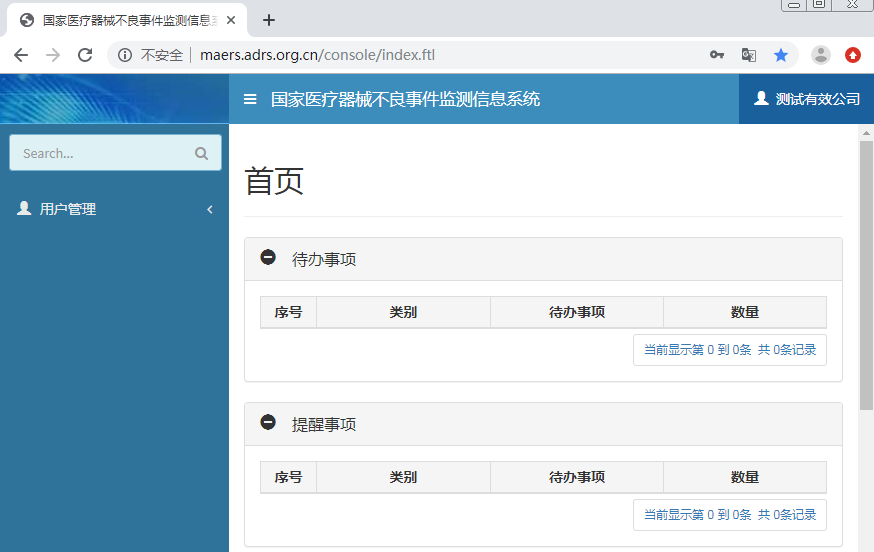Viewport: 874px width, 552px height.
Task: Click the sidebar Search input field
Action: pos(100,153)
